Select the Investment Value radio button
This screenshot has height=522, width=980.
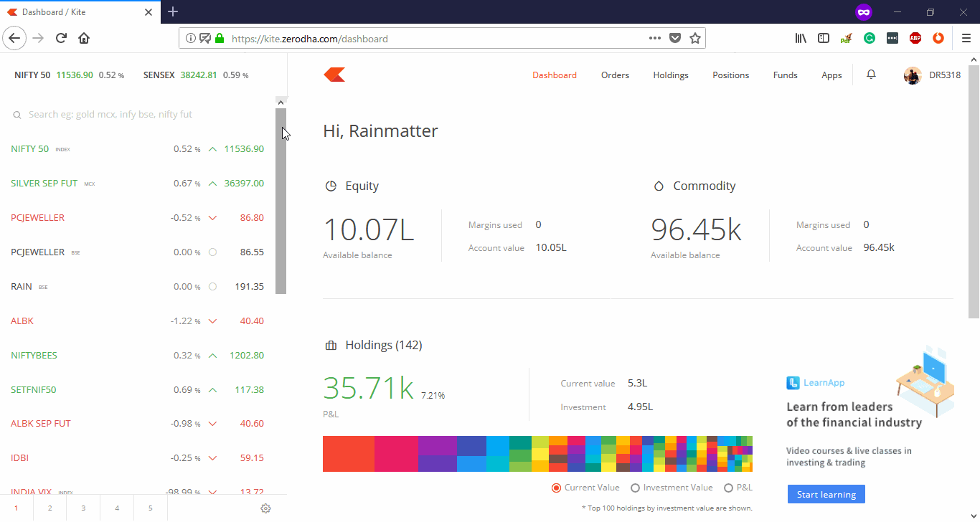635,488
